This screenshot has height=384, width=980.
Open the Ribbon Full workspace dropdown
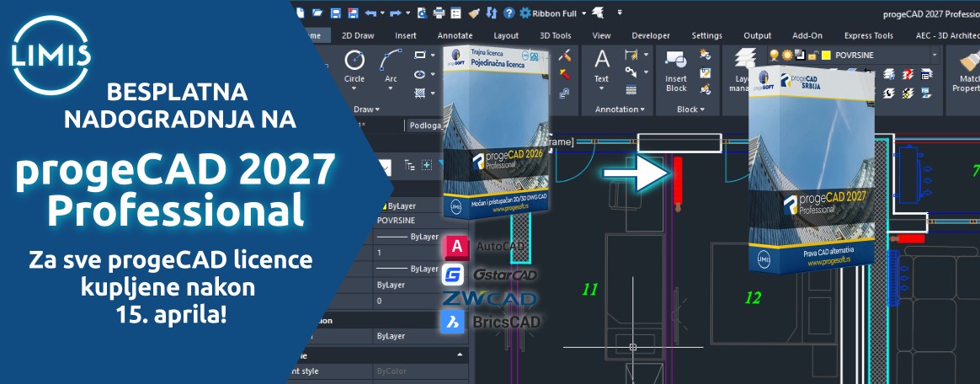click(x=583, y=13)
